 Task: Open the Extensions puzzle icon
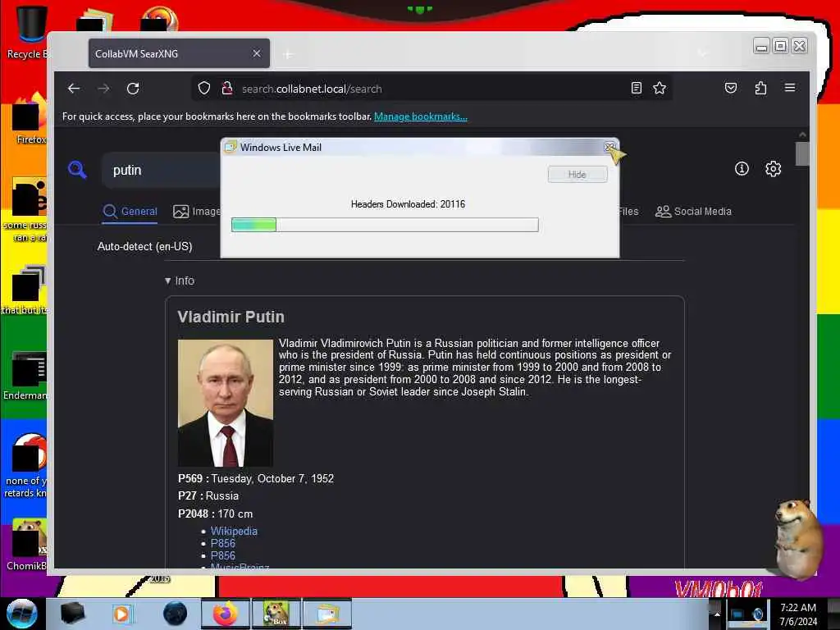tap(760, 88)
